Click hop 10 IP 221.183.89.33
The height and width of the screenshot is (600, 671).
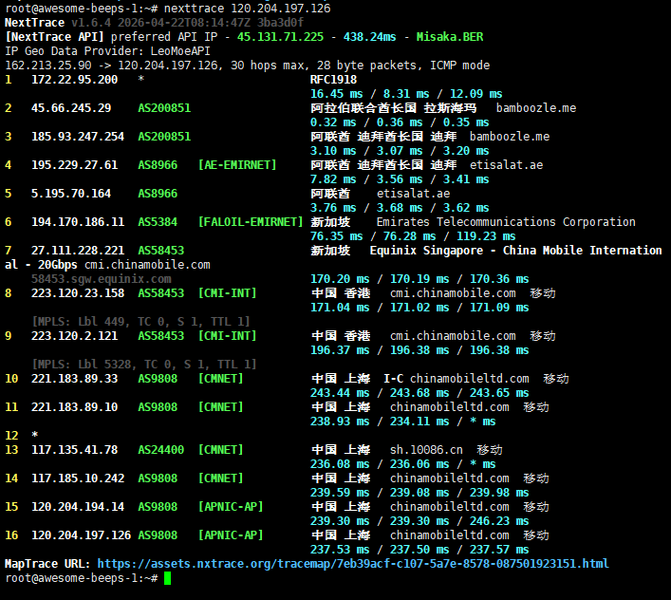[x=74, y=379]
